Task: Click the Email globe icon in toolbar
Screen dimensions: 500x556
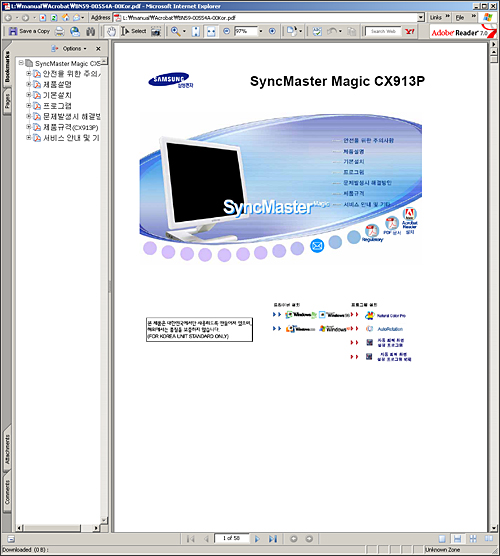Action: click(x=75, y=31)
